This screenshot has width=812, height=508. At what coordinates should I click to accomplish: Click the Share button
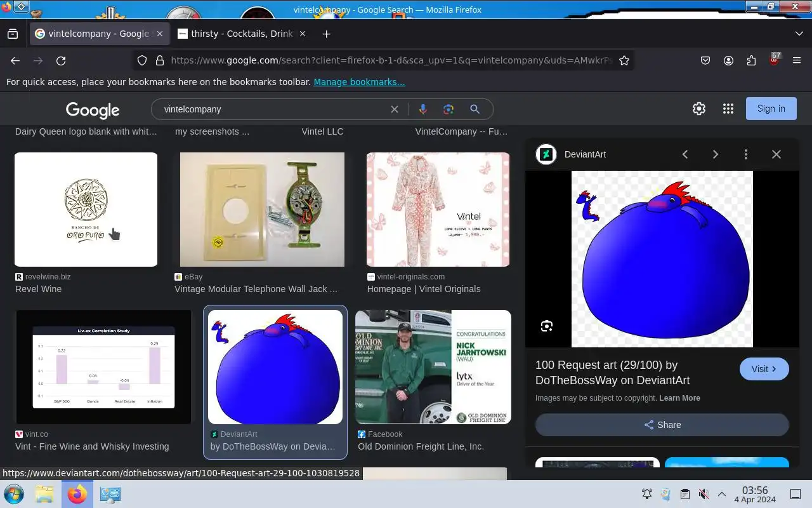point(662,425)
